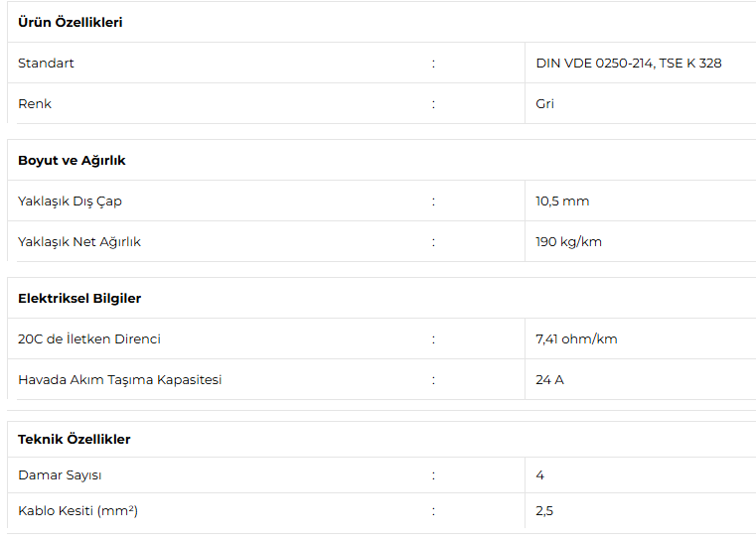Click the Kablo Kesiti value 2,5

544,511
